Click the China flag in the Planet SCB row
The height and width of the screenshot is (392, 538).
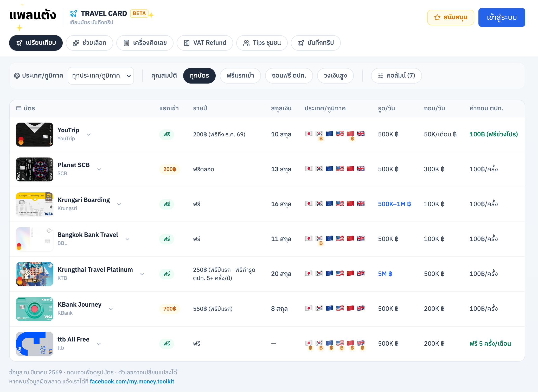pyautogui.click(x=350, y=169)
